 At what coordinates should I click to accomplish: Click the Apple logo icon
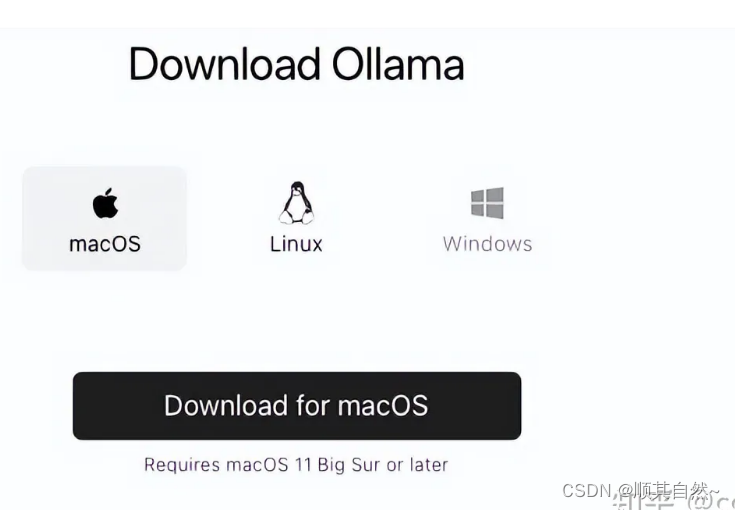click(105, 203)
